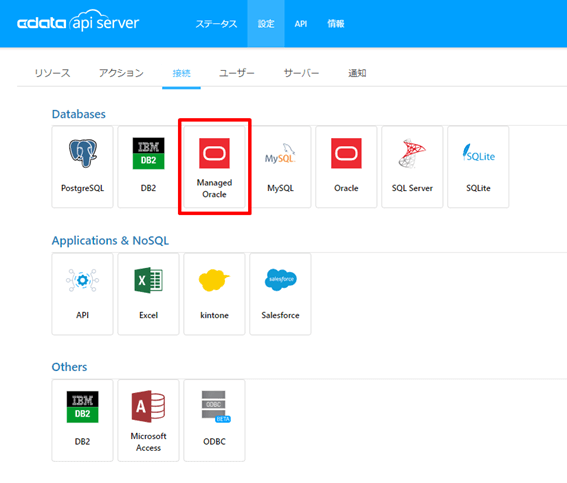
Task: Pick the kintone yellow cloud icon
Action: [x=214, y=280]
